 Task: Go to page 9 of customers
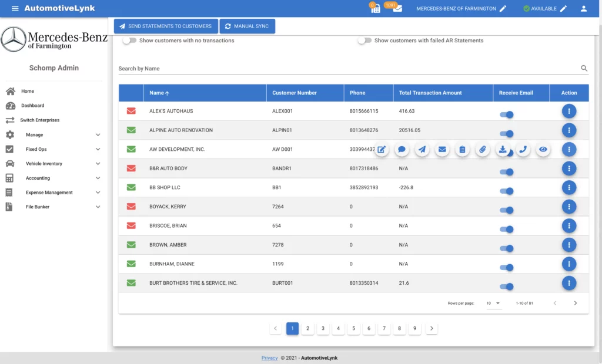pos(414,328)
